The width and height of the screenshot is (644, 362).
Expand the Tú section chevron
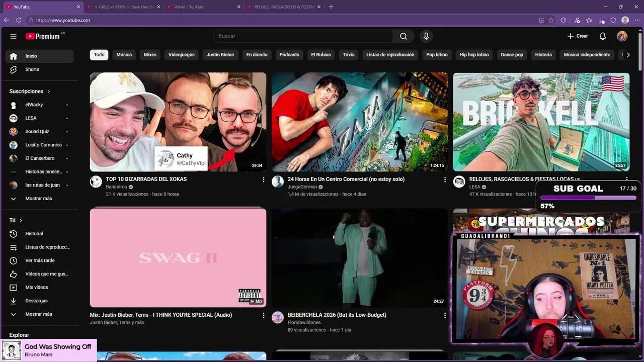21,221
